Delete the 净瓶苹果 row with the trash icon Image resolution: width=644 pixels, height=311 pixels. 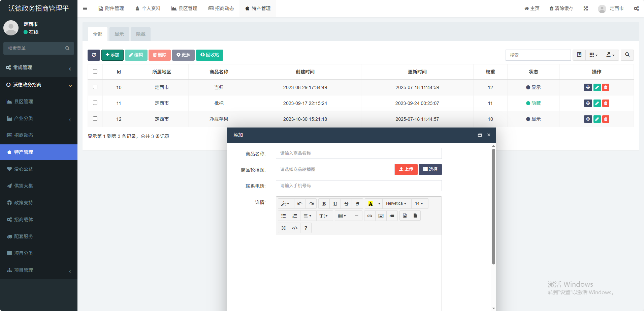click(x=606, y=119)
